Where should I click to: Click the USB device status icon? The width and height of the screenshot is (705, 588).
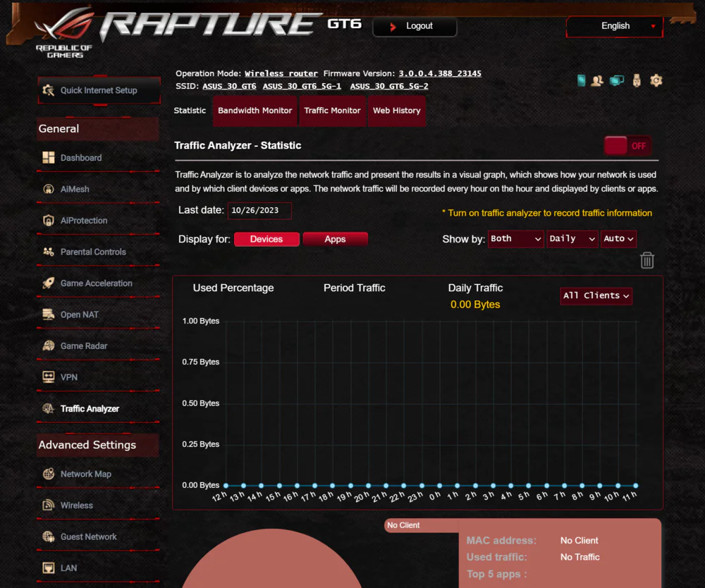point(637,80)
